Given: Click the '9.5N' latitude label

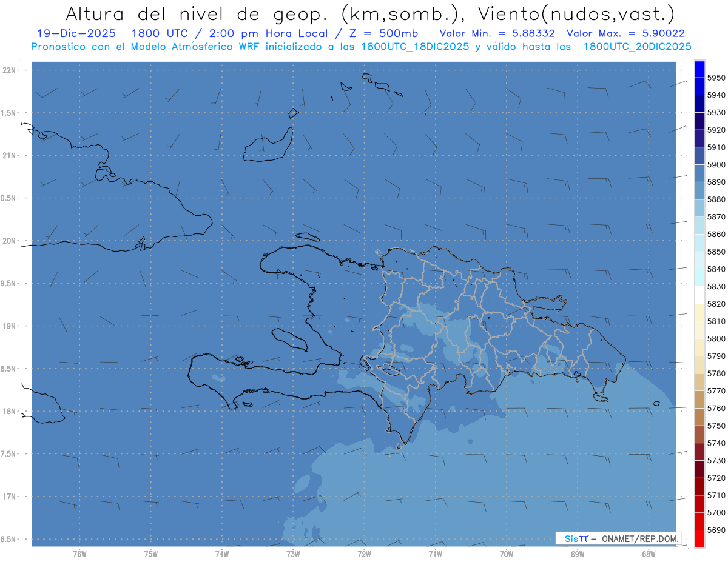Looking at the screenshot, I should 8,284.
